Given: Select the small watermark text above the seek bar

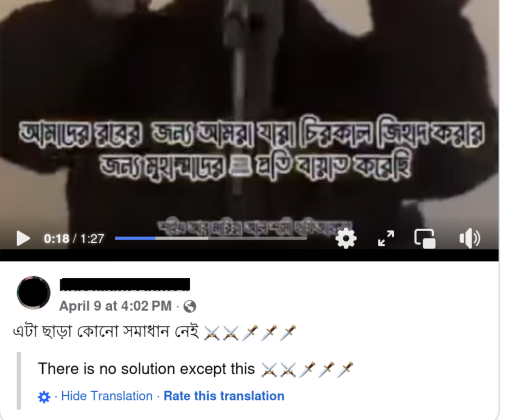Looking at the screenshot, I should coord(255,227).
